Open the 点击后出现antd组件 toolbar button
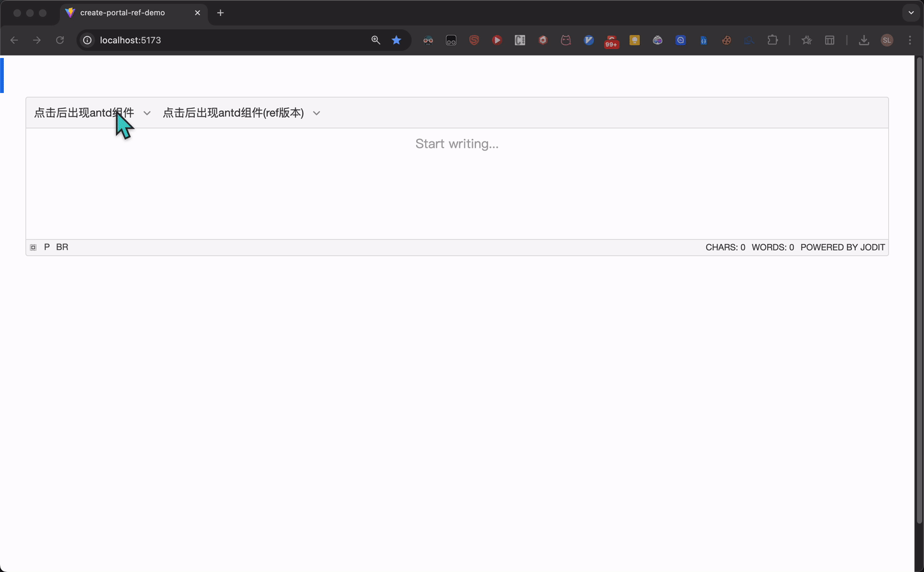 point(84,113)
